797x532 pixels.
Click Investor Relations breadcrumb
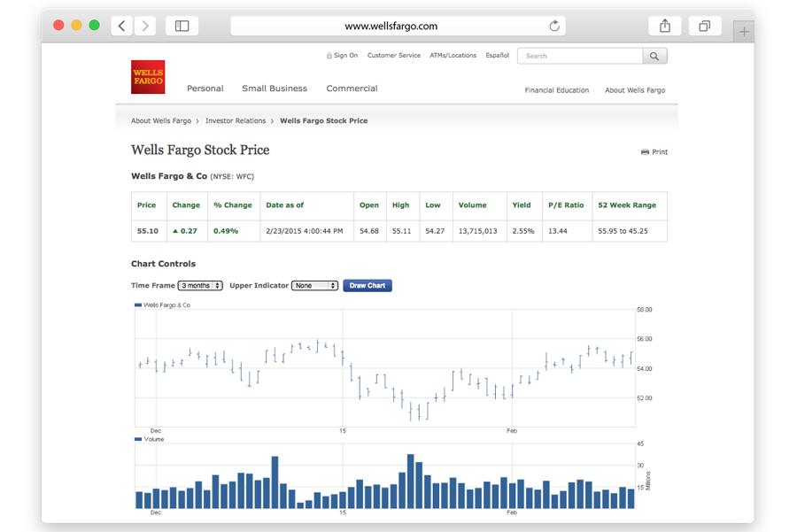(x=236, y=121)
